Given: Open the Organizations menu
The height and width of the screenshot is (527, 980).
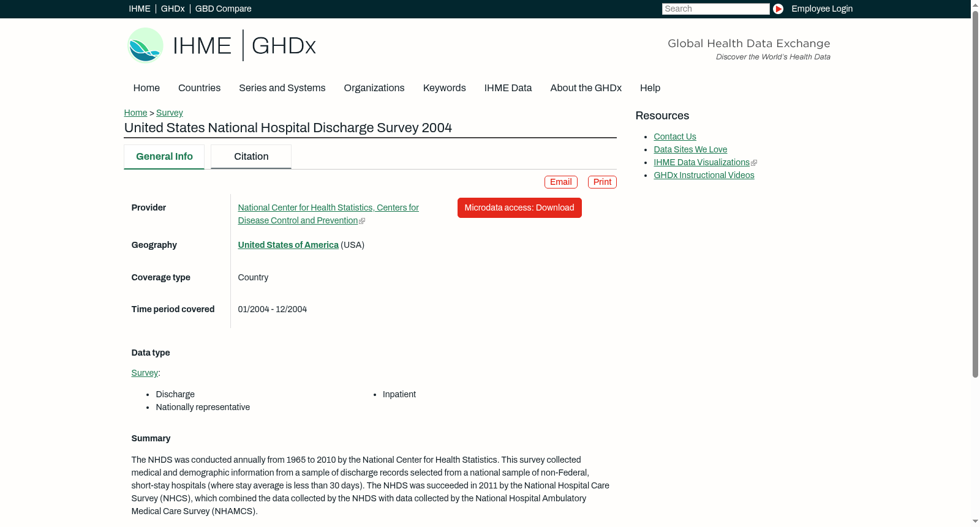Looking at the screenshot, I should pyautogui.click(x=374, y=88).
